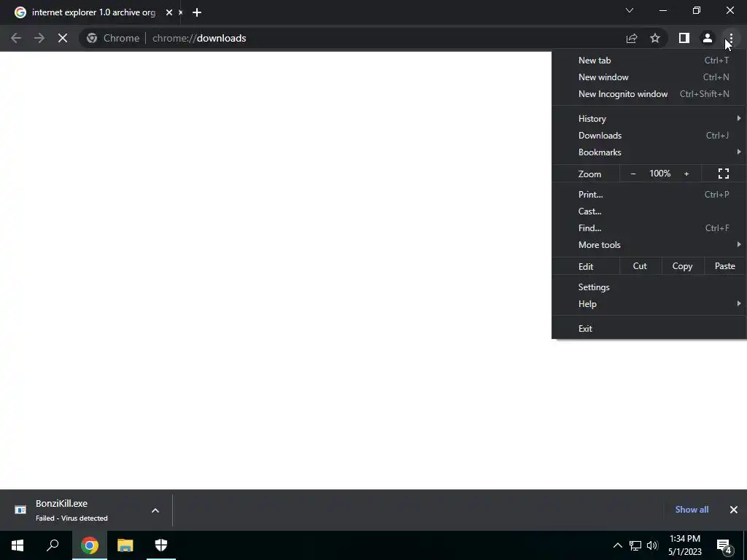Open the side panel icon
Image resolution: width=747 pixels, height=560 pixels.
click(x=684, y=38)
